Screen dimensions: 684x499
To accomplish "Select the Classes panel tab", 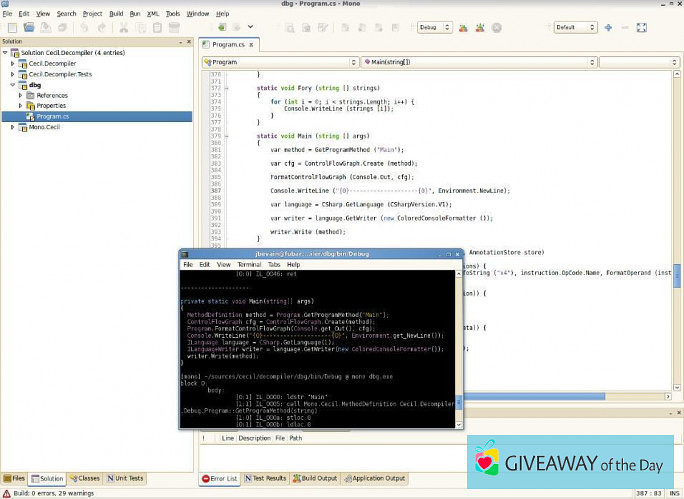I will point(85,479).
